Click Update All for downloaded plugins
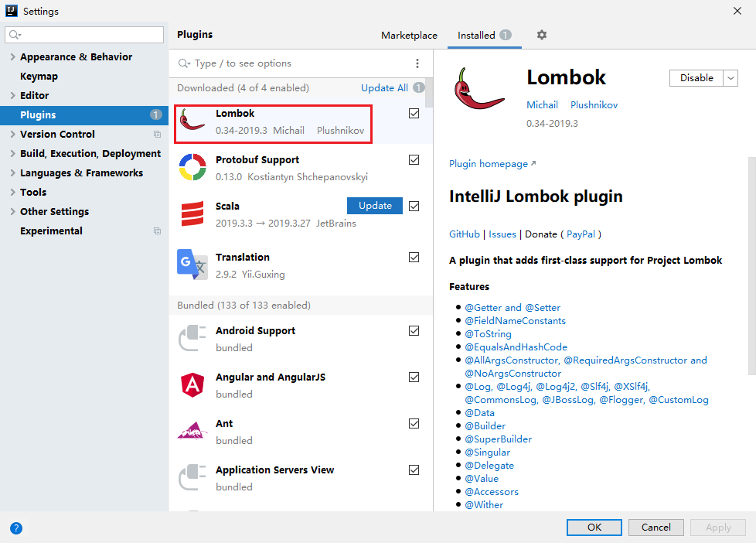This screenshot has width=756, height=543. pyautogui.click(x=384, y=87)
